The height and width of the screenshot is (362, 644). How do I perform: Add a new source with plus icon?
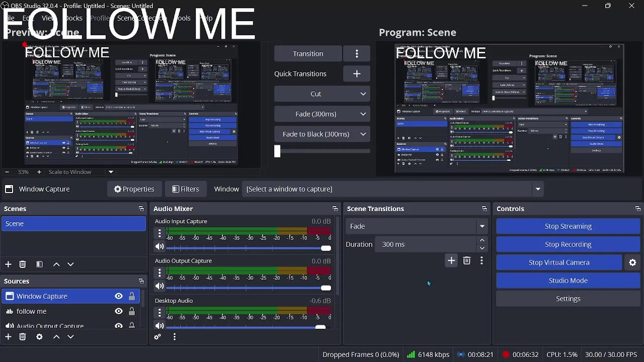pos(8,337)
